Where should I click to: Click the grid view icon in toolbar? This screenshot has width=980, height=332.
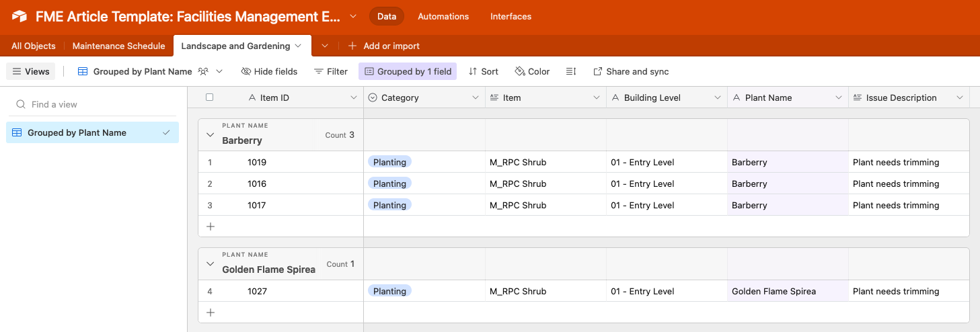tap(83, 71)
